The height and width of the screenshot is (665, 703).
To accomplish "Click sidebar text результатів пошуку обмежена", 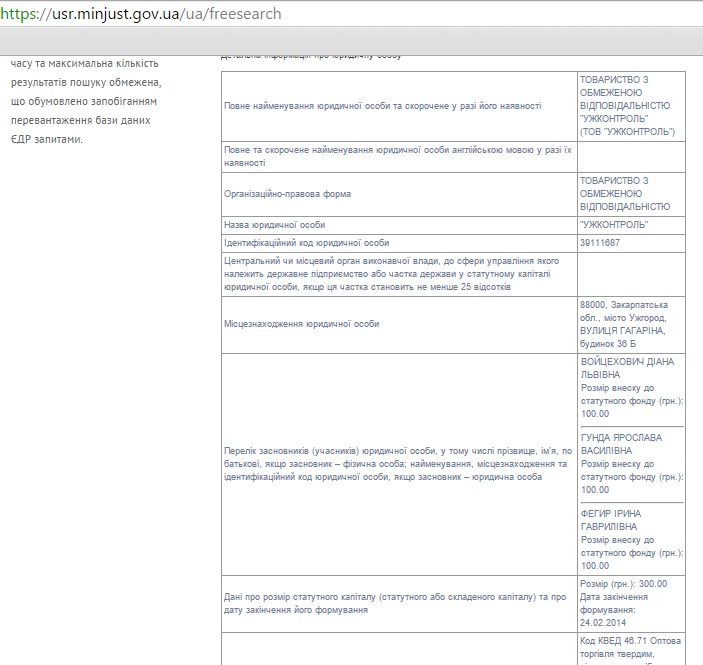I will [x=86, y=83].
